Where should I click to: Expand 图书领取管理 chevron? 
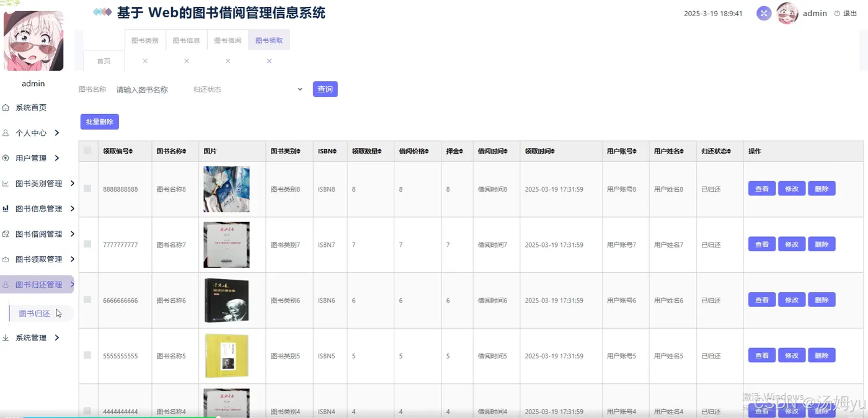[x=73, y=259]
